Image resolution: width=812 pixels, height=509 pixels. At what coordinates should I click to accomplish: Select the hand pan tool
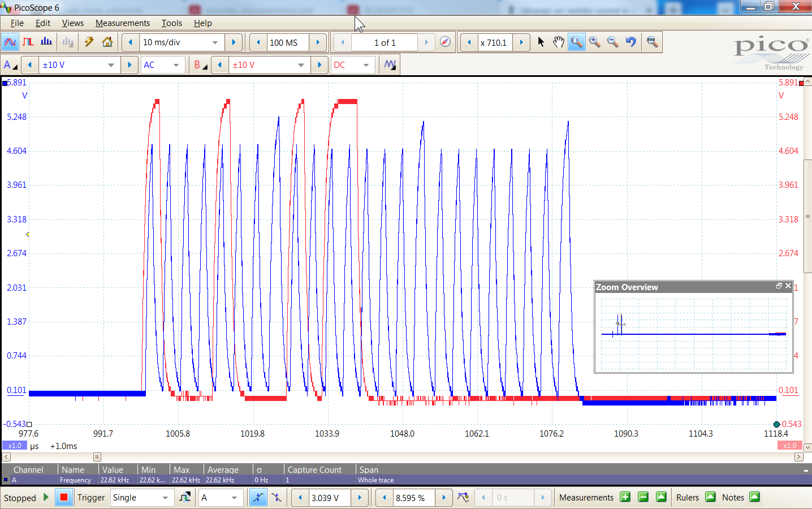(x=559, y=42)
